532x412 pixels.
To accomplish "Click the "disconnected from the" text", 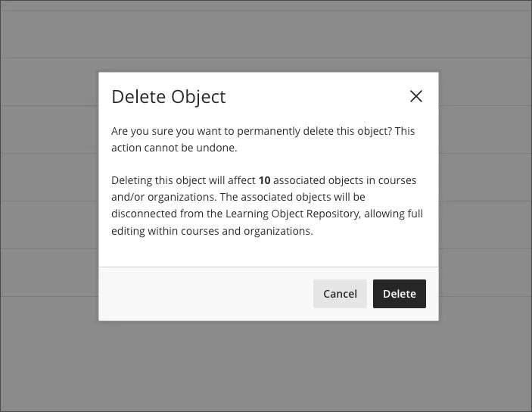I will click(x=156, y=214).
